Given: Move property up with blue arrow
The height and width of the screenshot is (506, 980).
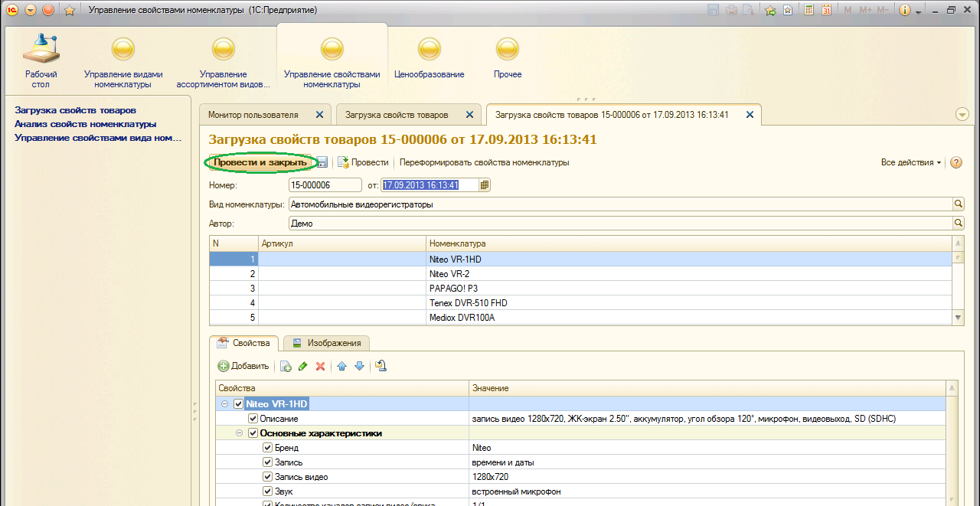Looking at the screenshot, I should pos(341,367).
